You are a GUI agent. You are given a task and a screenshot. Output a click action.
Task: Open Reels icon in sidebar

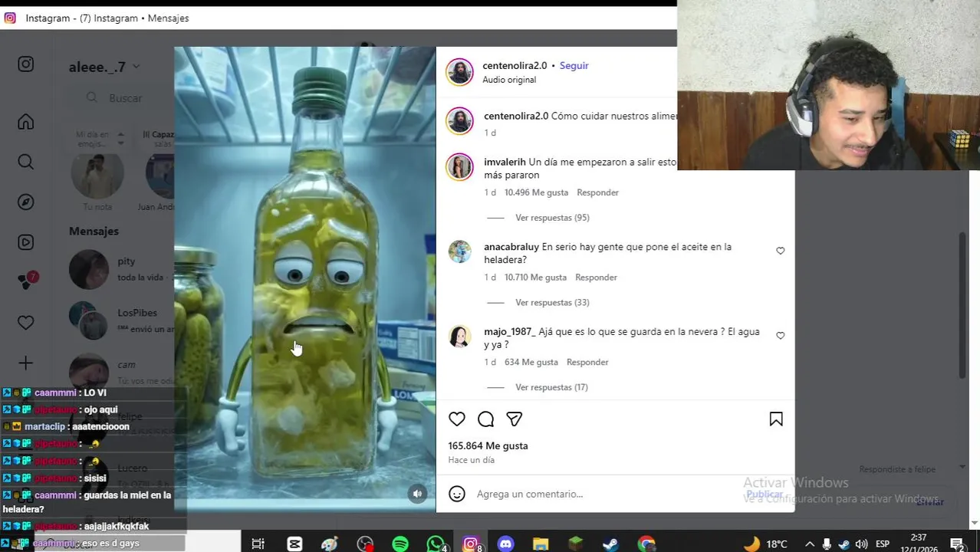coord(25,242)
